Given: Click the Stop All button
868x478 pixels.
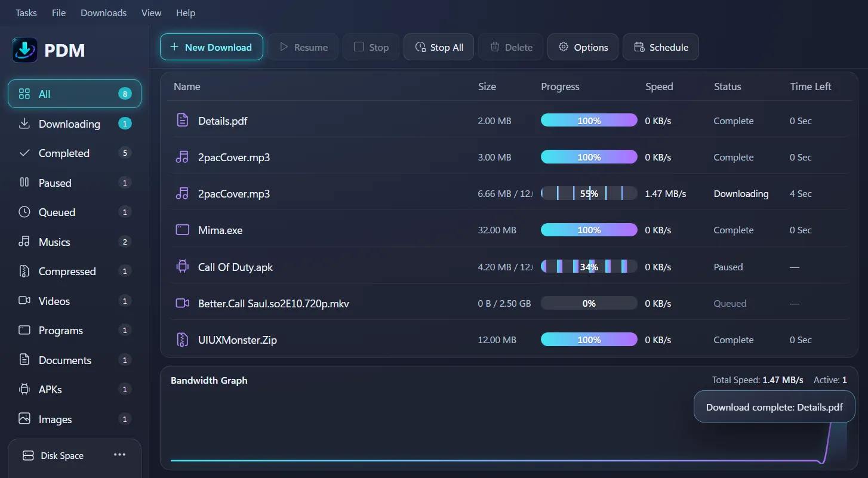Looking at the screenshot, I should click(x=439, y=47).
